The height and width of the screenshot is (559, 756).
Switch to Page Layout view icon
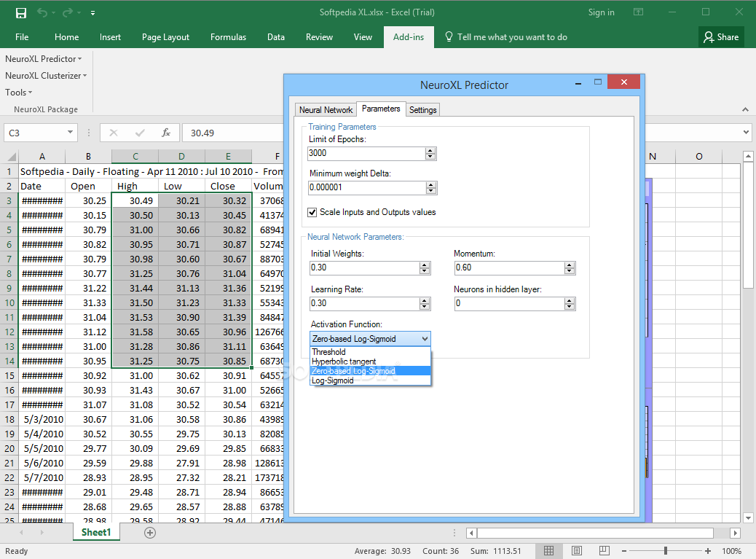(x=577, y=551)
